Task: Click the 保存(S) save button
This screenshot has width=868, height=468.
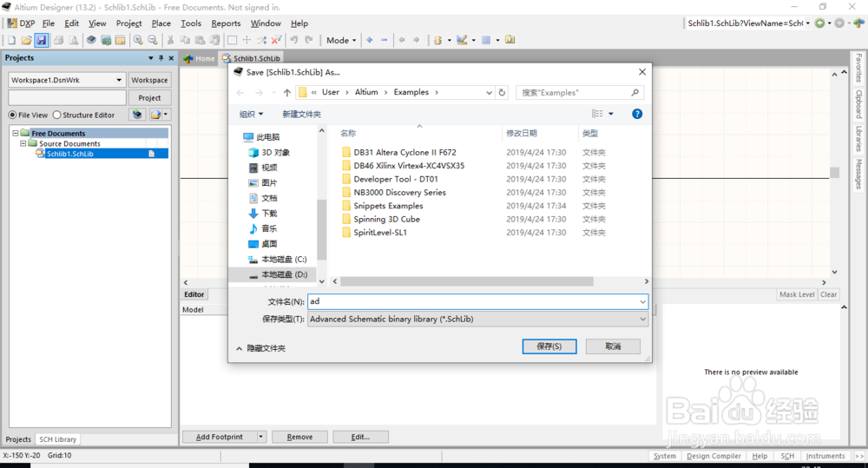Action: [549, 346]
